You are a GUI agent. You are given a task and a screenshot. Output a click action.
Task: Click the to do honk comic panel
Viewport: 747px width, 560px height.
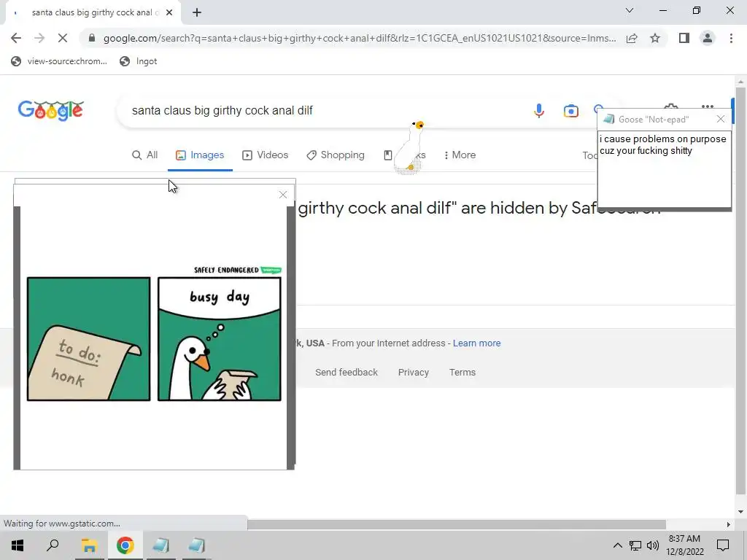pos(88,339)
